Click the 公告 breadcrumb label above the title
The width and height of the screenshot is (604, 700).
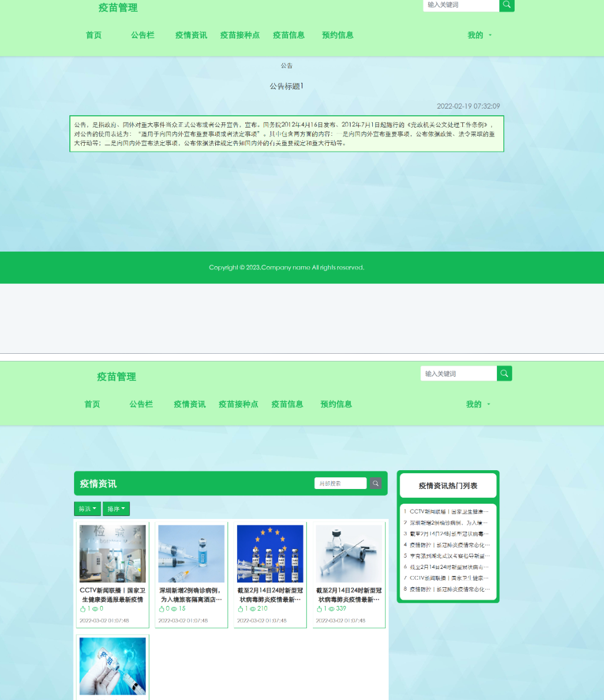pyautogui.click(x=286, y=66)
